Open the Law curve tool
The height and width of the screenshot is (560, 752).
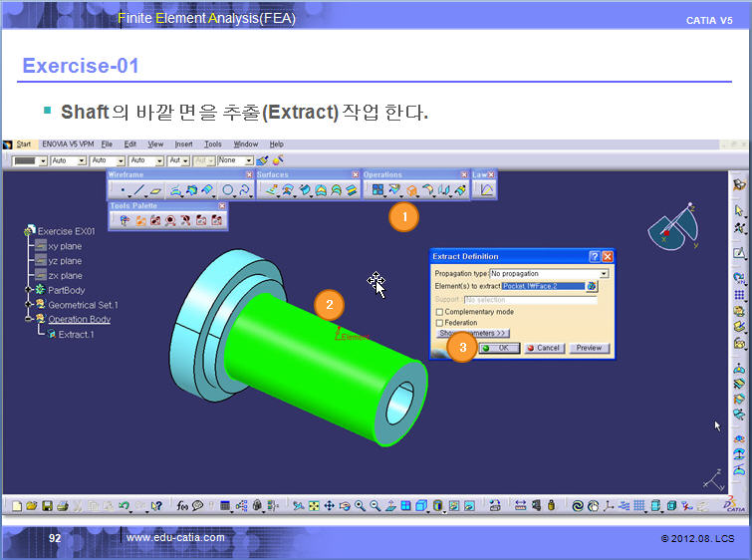486,190
